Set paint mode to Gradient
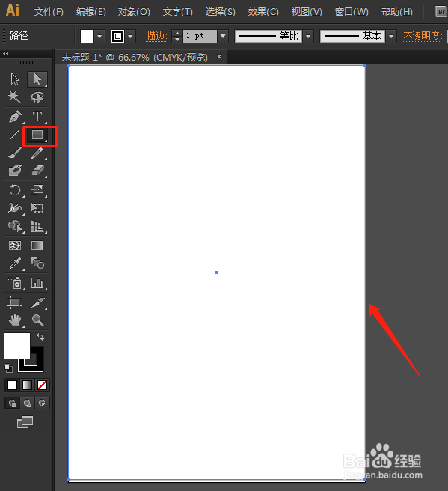Image resolution: width=448 pixels, height=491 pixels. click(x=27, y=385)
